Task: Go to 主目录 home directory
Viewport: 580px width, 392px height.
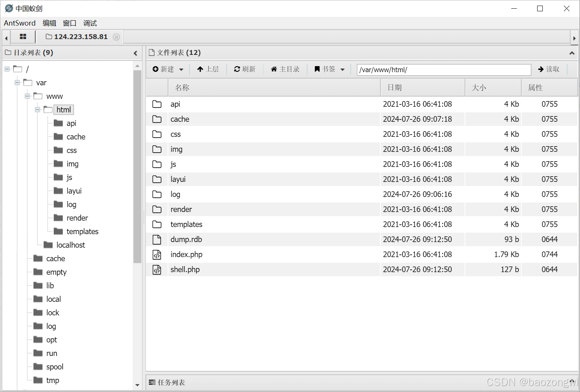Action: pyautogui.click(x=285, y=69)
